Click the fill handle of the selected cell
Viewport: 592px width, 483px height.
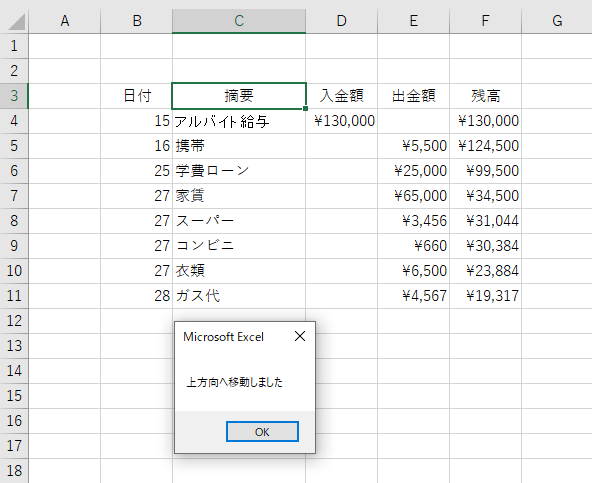pyautogui.click(x=305, y=108)
